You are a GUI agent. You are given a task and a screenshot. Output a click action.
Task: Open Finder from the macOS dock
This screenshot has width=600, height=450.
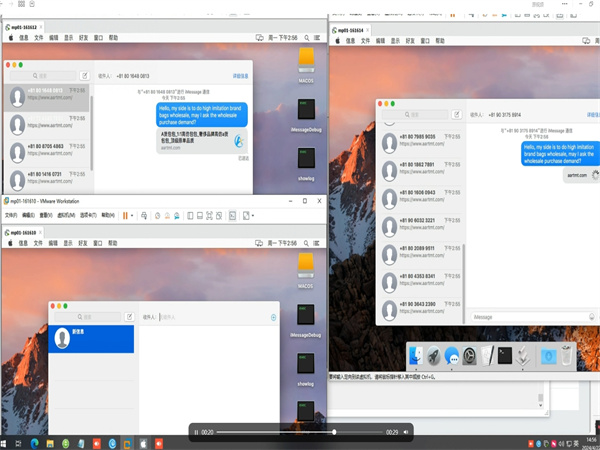[415, 355]
